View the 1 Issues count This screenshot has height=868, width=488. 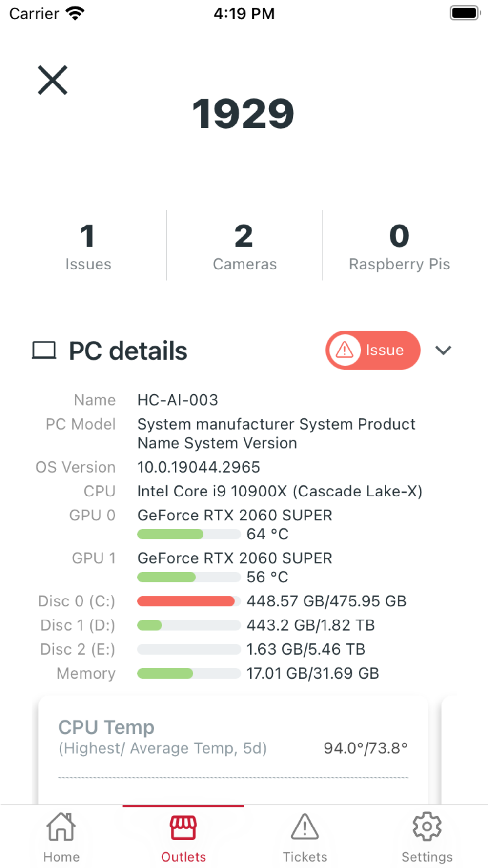pos(88,246)
